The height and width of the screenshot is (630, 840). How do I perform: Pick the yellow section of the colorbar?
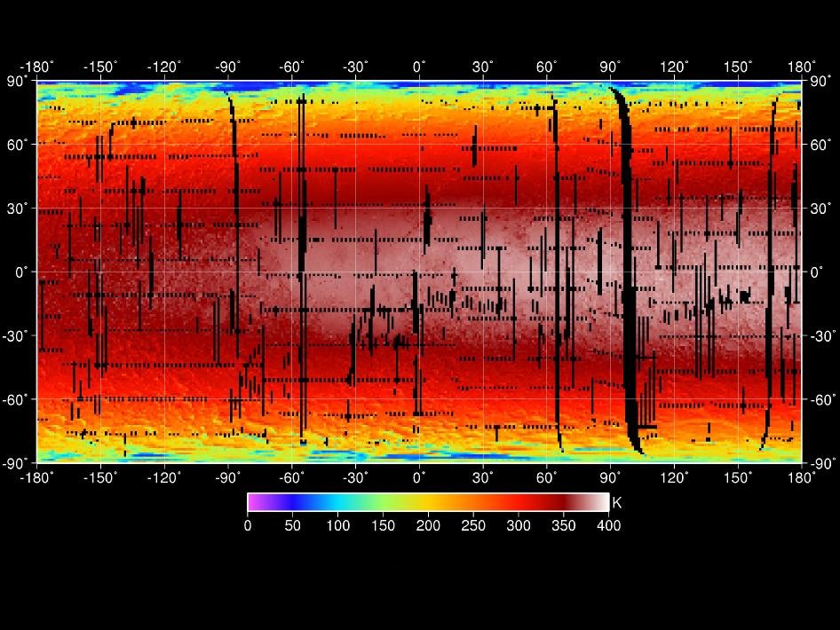click(417, 502)
